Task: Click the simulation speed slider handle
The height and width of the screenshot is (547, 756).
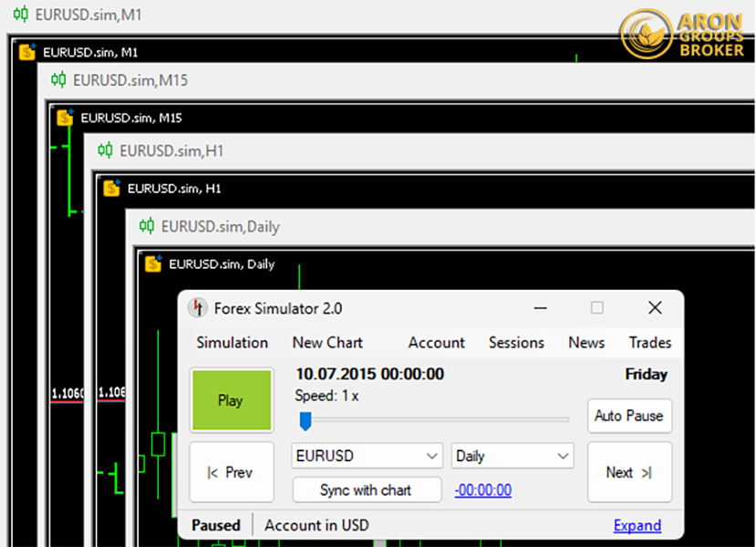Action: (306, 420)
